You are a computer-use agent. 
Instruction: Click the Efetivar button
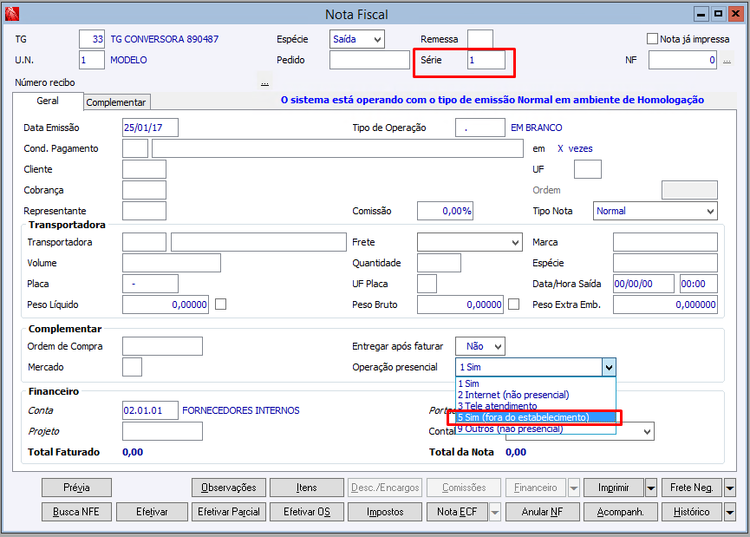[x=152, y=512]
